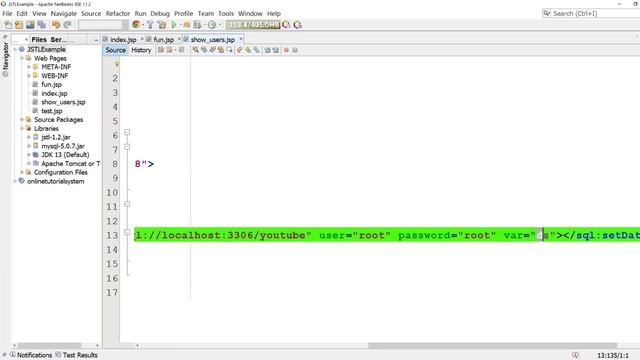This screenshot has height=360, width=640.
Task: Click the New Project toolbar icon
Action: click(x=19, y=25)
